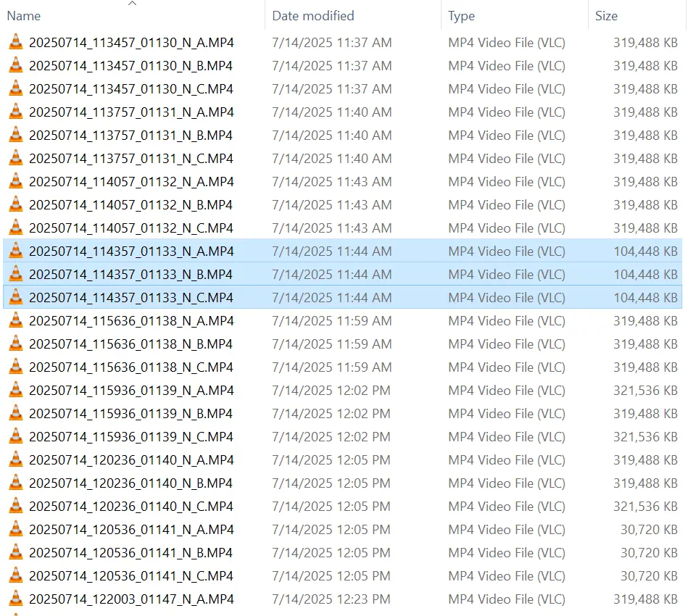Click VLC icon of 20250714_115936_01139_N_C.MP4
688x616 pixels.
[16, 436]
